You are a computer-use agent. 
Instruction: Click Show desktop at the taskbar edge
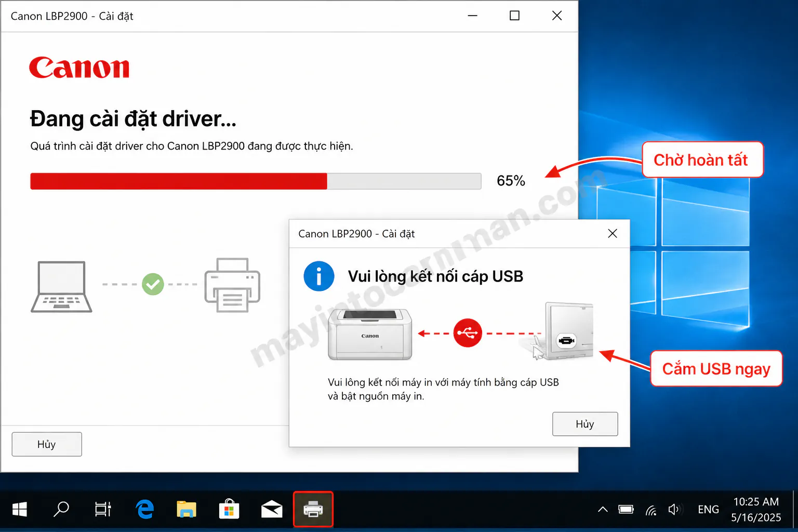[795, 509]
